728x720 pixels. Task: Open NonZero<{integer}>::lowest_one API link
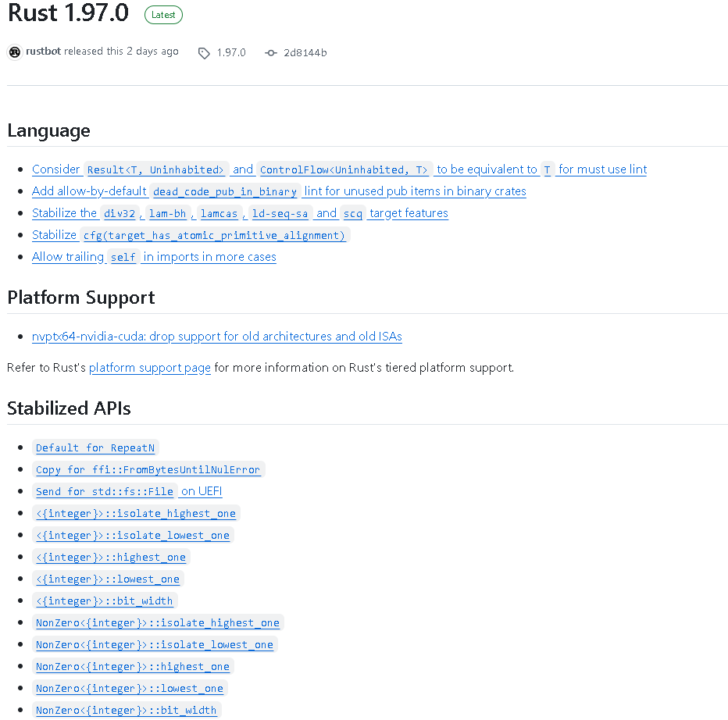coord(130,689)
